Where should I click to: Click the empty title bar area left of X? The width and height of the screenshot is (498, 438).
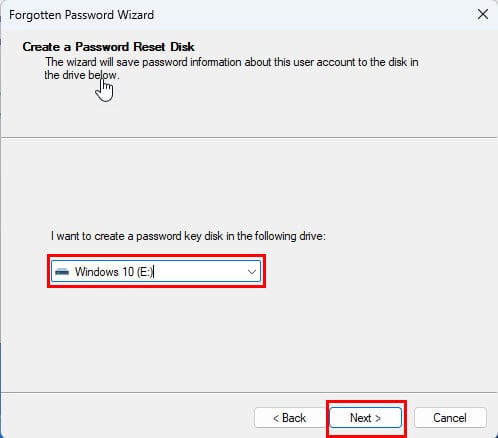pos(313,15)
